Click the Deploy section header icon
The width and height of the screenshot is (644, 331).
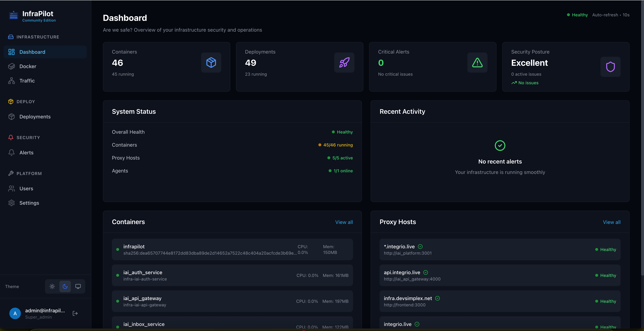(x=11, y=102)
